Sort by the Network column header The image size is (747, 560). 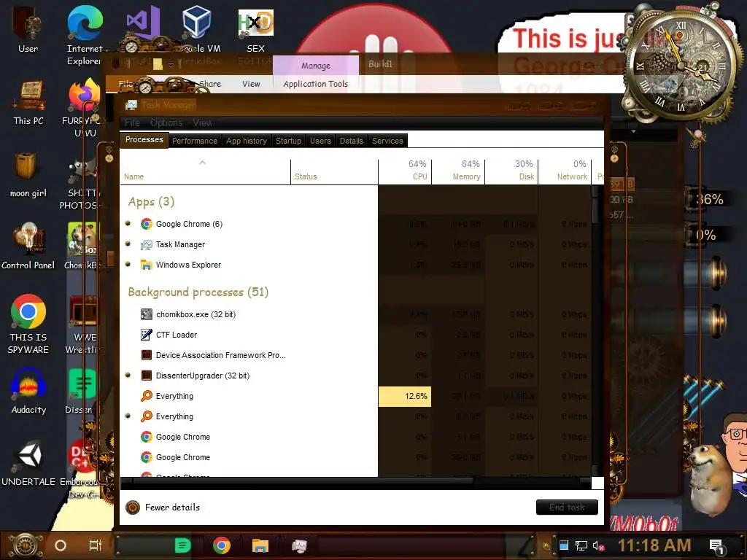click(565, 171)
